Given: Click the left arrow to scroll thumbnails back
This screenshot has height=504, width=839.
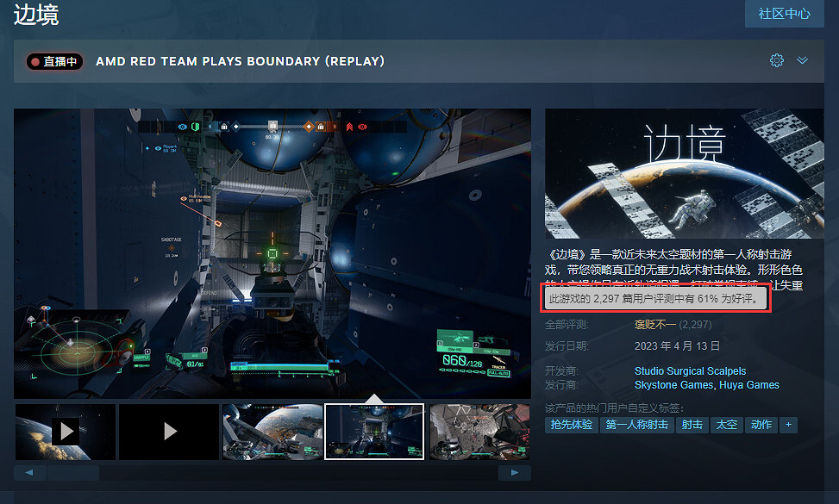Looking at the screenshot, I should [29, 472].
